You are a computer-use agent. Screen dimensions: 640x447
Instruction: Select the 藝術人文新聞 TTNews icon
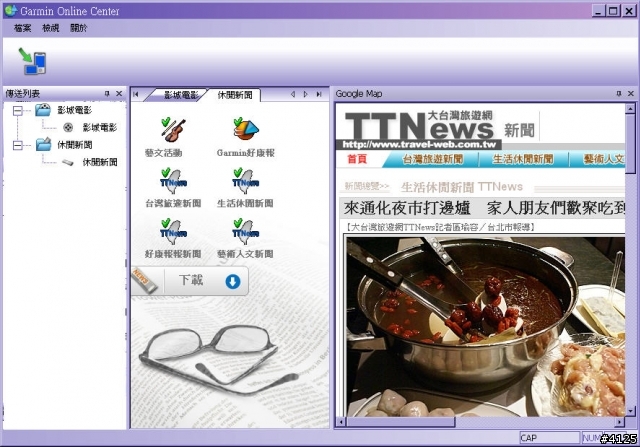click(x=245, y=232)
